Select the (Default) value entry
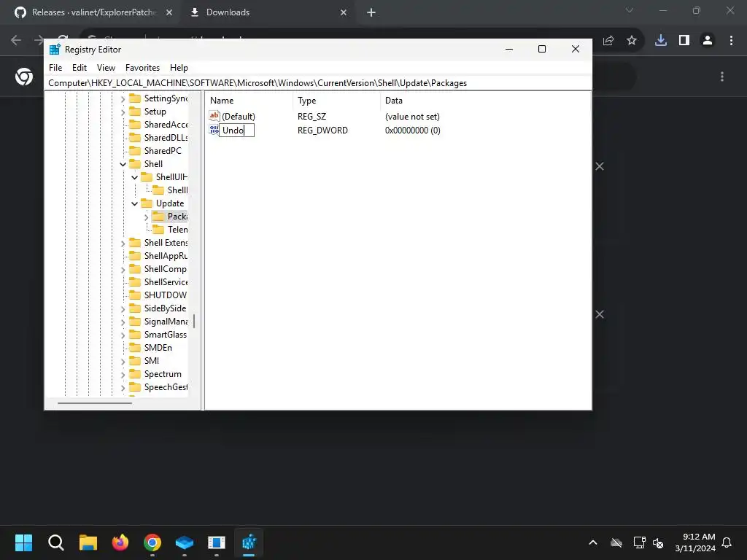Viewport: 747px width, 560px height. 239,116
